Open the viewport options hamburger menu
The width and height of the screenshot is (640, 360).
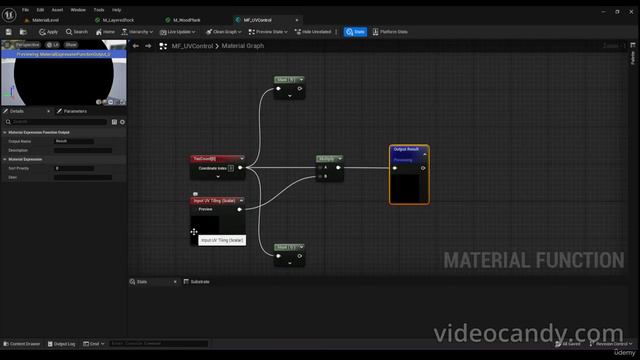7,44
